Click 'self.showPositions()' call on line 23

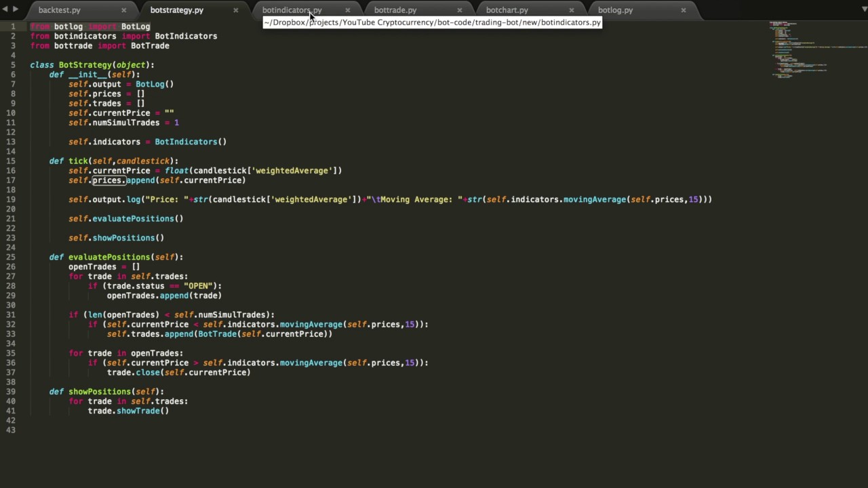(116, 238)
